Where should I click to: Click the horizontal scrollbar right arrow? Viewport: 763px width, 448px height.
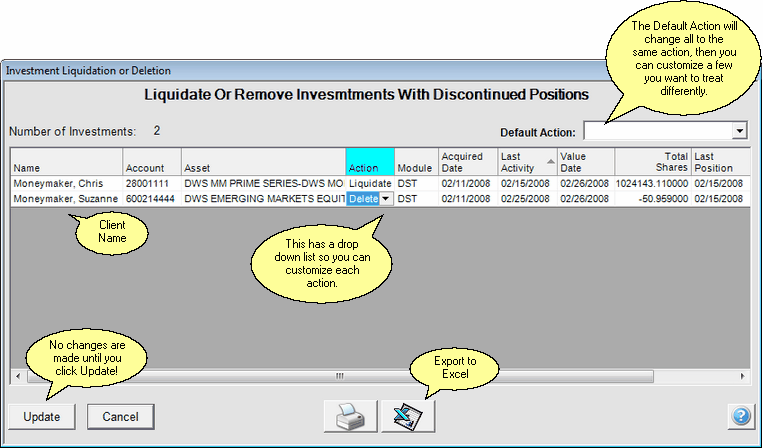click(743, 376)
